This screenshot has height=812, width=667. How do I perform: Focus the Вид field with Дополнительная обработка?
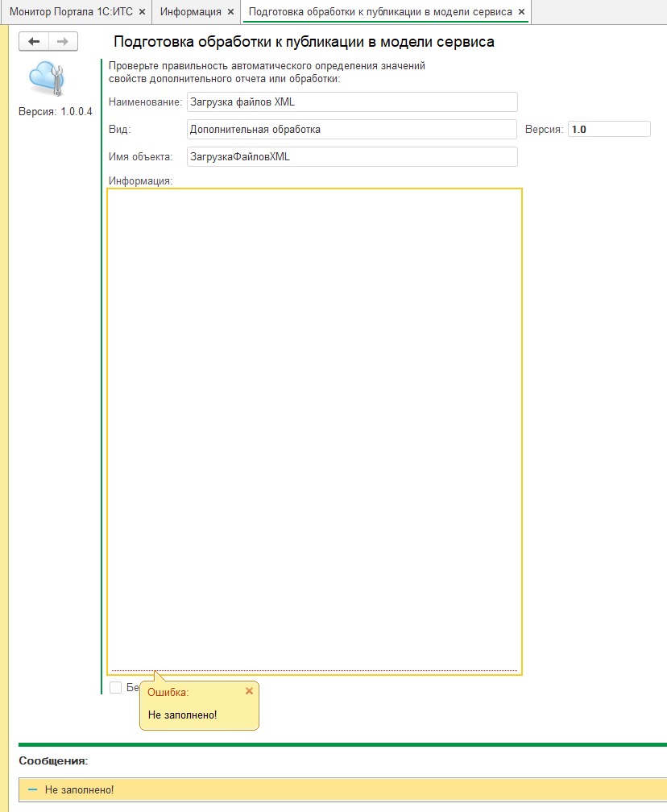[351, 130]
